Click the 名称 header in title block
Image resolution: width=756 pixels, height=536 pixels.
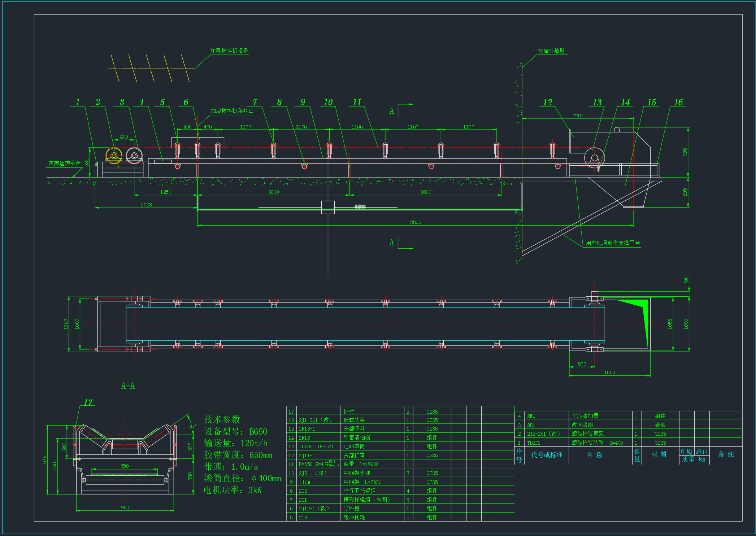tap(595, 455)
